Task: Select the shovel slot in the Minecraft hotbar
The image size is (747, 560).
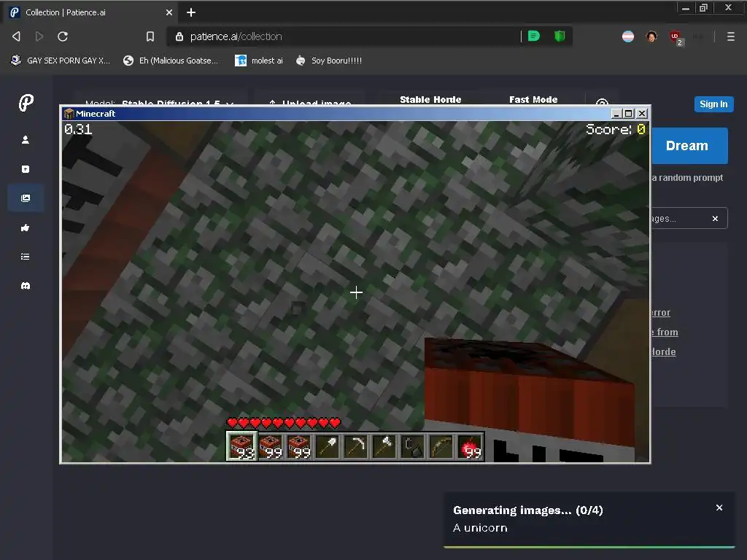Action: [x=328, y=446]
